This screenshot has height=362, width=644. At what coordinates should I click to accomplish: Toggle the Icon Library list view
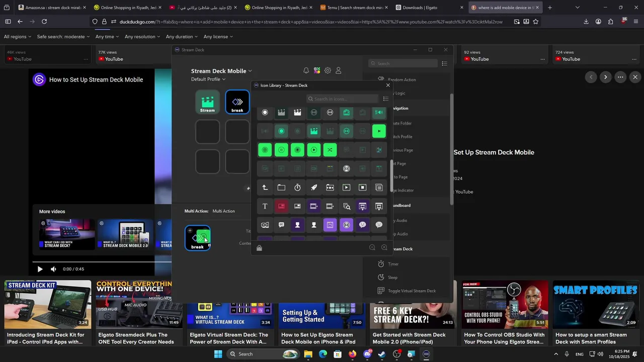386,99
